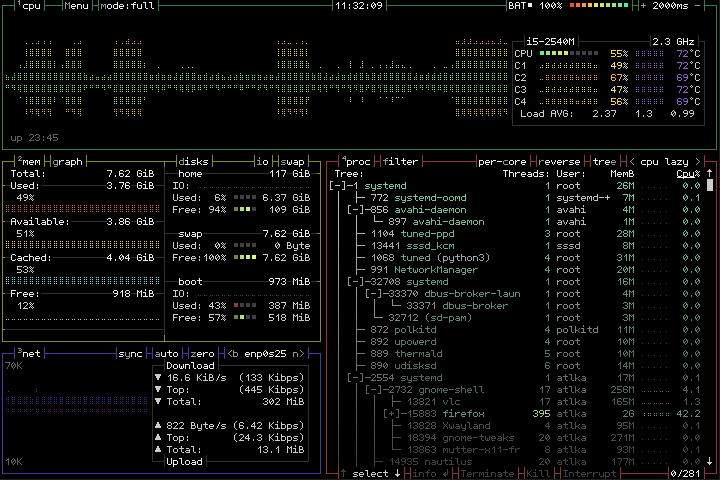Viewport: 720px width, 480px height.
Task: Collapse avahi-daemon 856 tree node
Action: tap(355, 209)
